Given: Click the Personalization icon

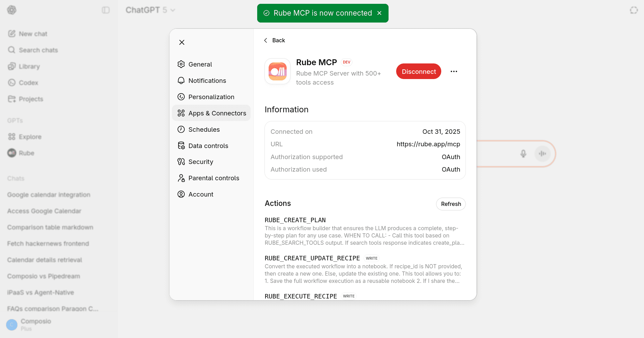Looking at the screenshot, I should 181,97.
